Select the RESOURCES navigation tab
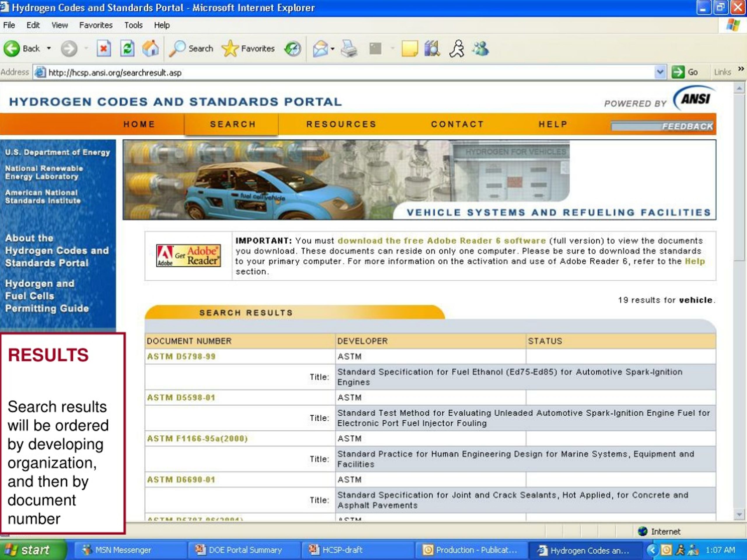 click(341, 124)
